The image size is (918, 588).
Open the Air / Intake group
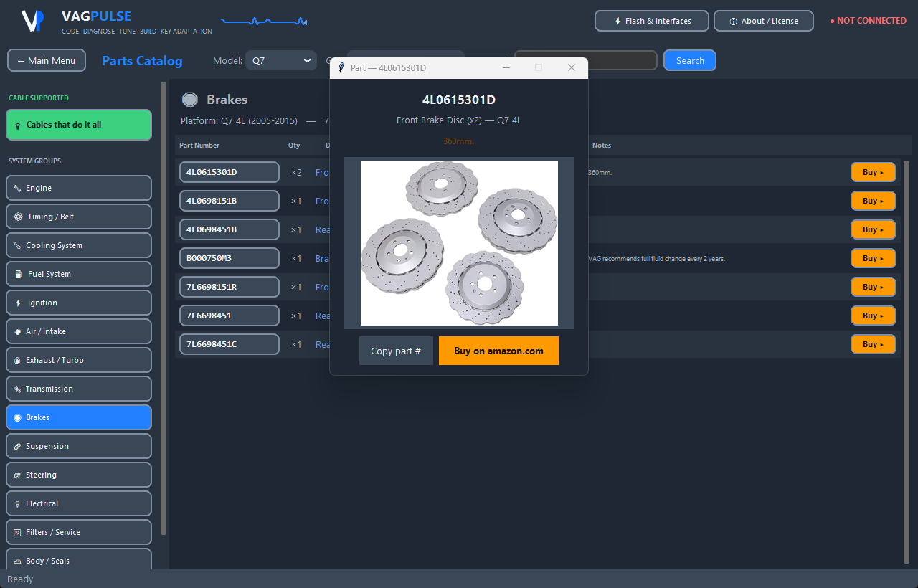pos(79,331)
